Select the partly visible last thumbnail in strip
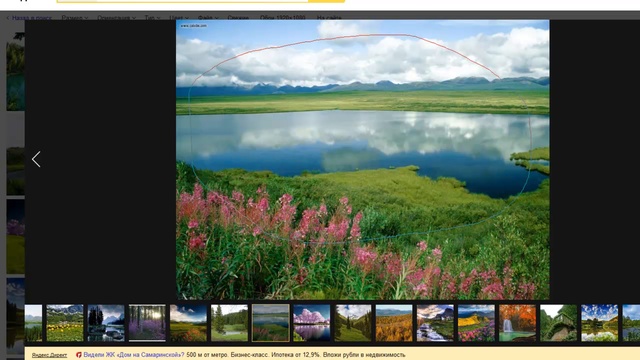Screen dimensions: 640x360 pyautogui.click(x=631, y=323)
